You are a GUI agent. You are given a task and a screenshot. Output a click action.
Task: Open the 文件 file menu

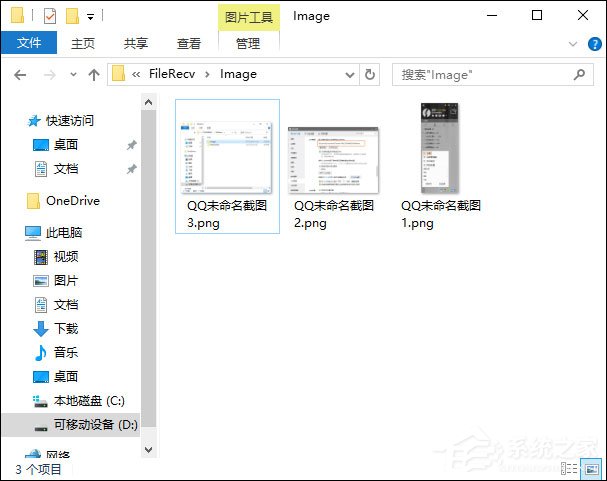(29, 43)
